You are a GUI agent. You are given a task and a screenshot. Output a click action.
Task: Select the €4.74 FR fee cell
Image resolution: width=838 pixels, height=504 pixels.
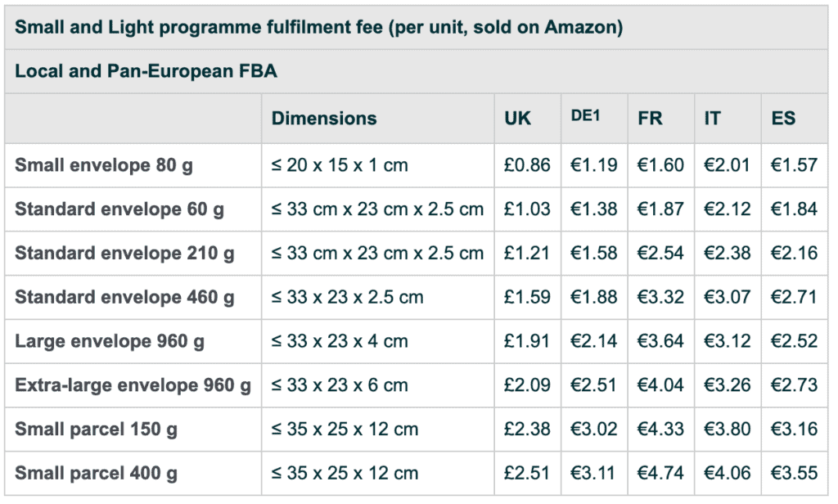660,473
